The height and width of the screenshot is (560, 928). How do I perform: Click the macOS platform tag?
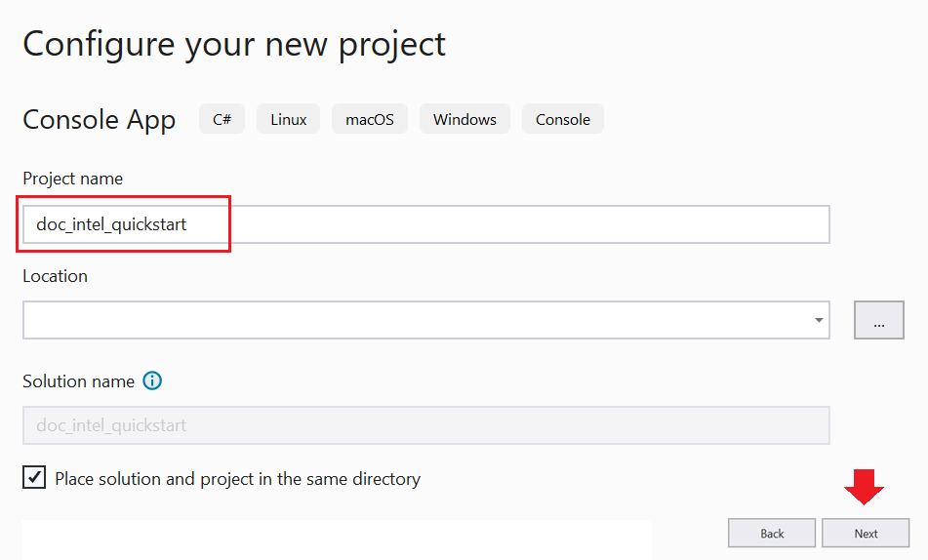[370, 119]
